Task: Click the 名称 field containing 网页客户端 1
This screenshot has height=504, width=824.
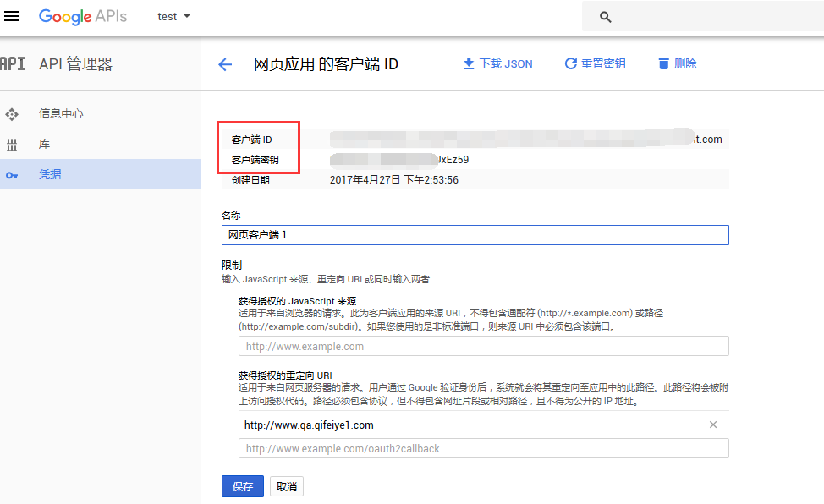Action: pos(475,235)
